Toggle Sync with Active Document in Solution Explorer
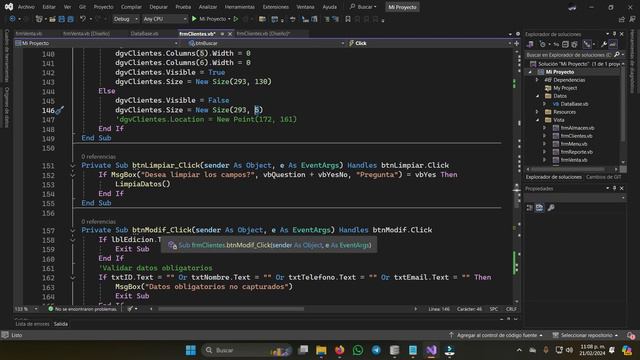Viewport: 640px width, 360px height. click(556, 44)
